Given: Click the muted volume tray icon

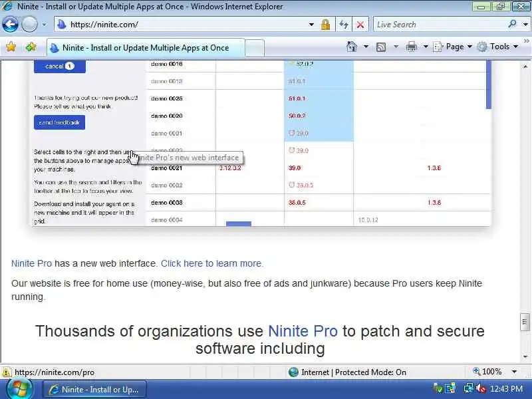Looking at the screenshot, I should pyautogui.click(x=481, y=388).
